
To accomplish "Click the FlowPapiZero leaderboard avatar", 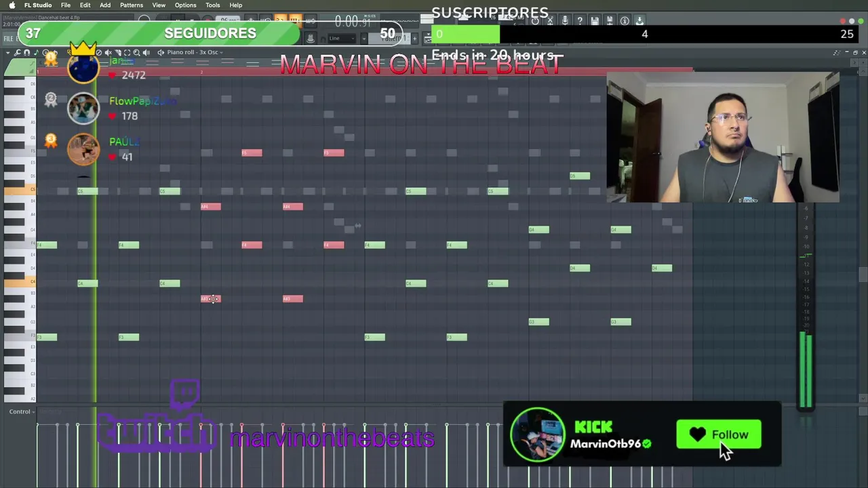I will coord(83,108).
